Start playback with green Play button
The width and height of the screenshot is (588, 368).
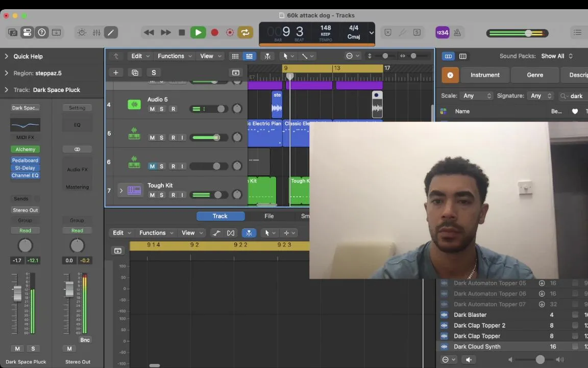(x=198, y=33)
